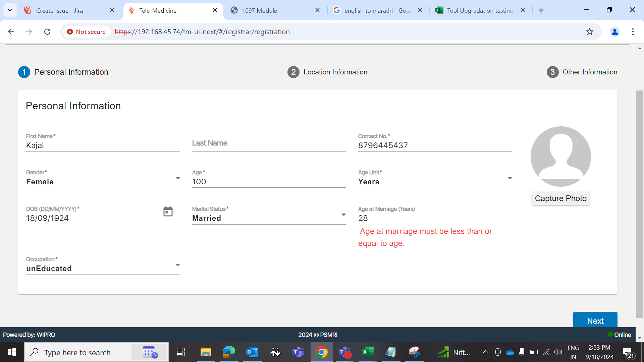Click the scrollbar down arrow
This screenshot has height=362, width=644.
coord(640,338)
